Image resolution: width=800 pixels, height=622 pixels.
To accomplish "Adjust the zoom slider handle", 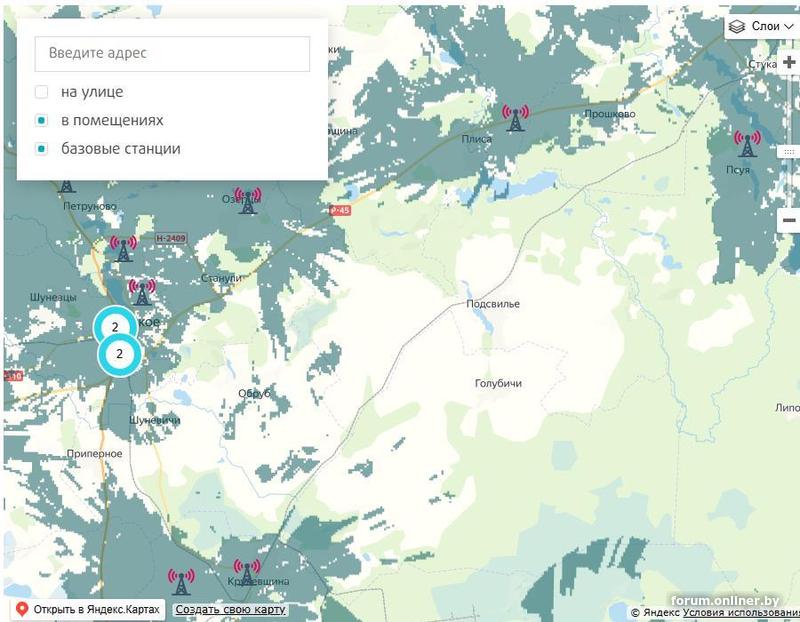I will pos(789,152).
